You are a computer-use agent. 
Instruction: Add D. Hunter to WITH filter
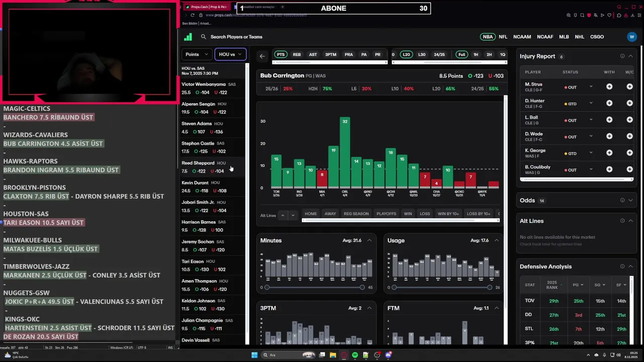click(609, 104)
